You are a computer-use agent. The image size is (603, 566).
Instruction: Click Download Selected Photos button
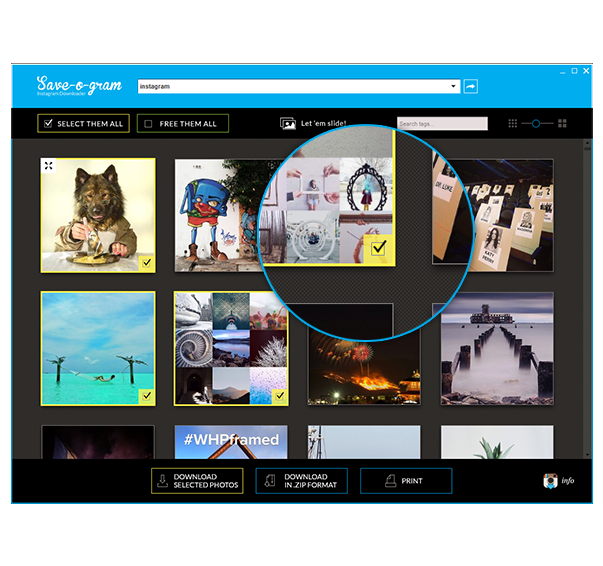(197, 481)
